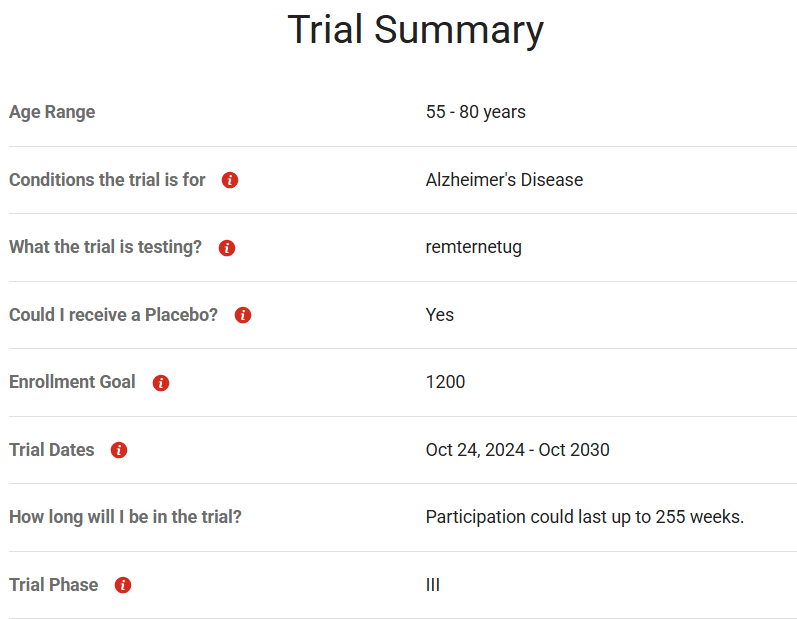Select the Age Range label
Image resolution: width=797 pixels, height=619 pixels.
(52, 112)
